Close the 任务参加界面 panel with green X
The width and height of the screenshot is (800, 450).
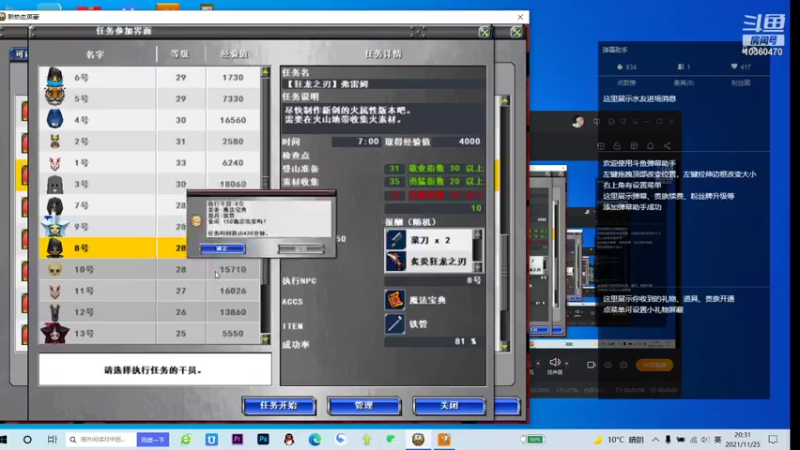coord(484,33)
